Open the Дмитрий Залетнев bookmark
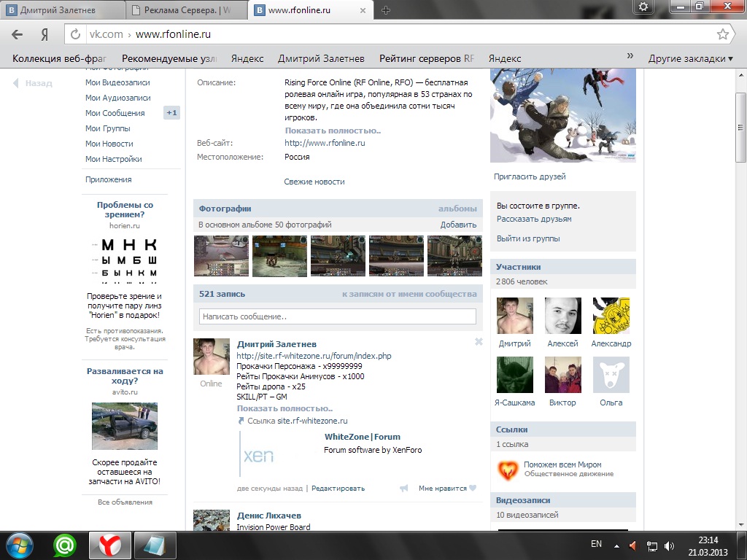Screen dimensions: 747x560 (x=321, y=58)
